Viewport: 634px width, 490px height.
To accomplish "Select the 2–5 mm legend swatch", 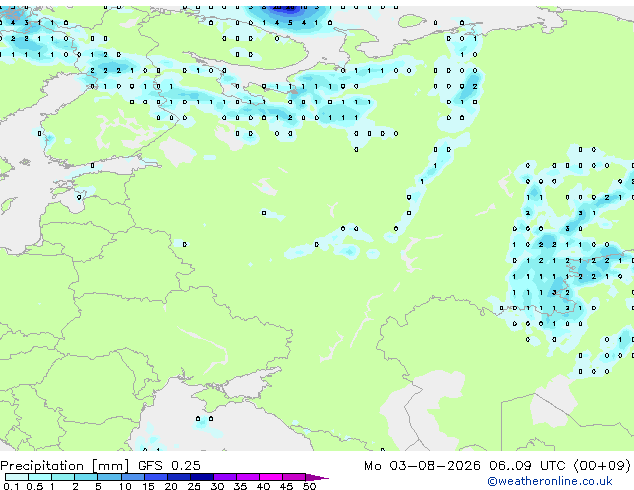I will (86, 477).
